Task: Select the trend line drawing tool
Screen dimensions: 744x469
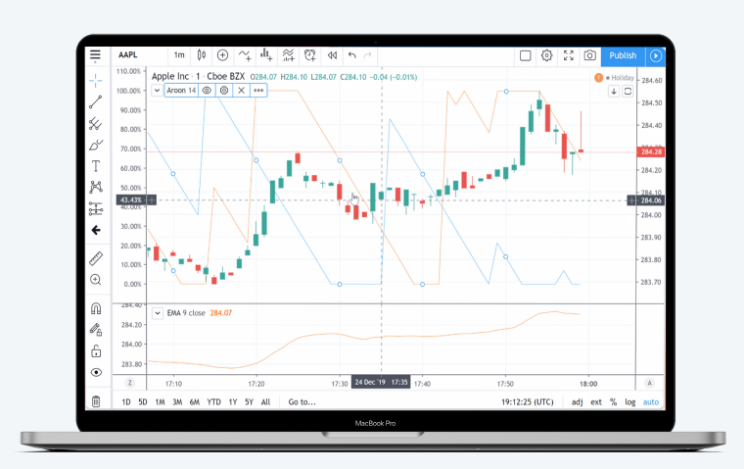Action: click(95, 102)
